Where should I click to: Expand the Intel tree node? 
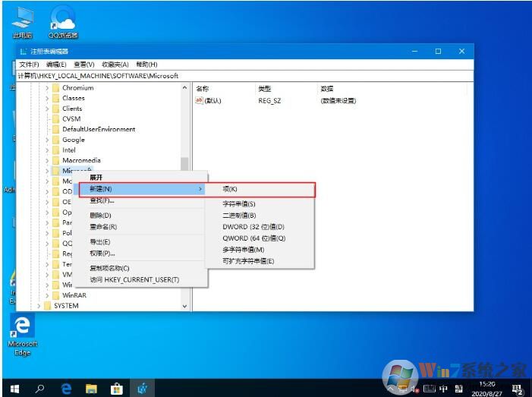tap(47, 150)
